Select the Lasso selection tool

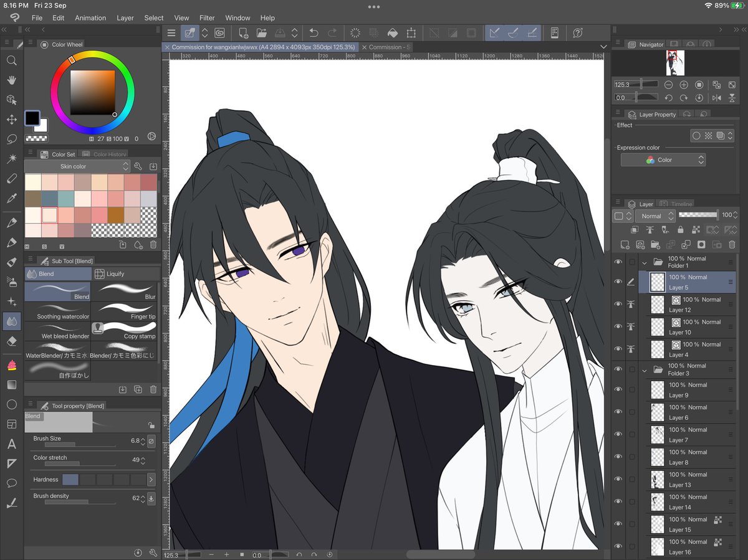pos(11,139)
